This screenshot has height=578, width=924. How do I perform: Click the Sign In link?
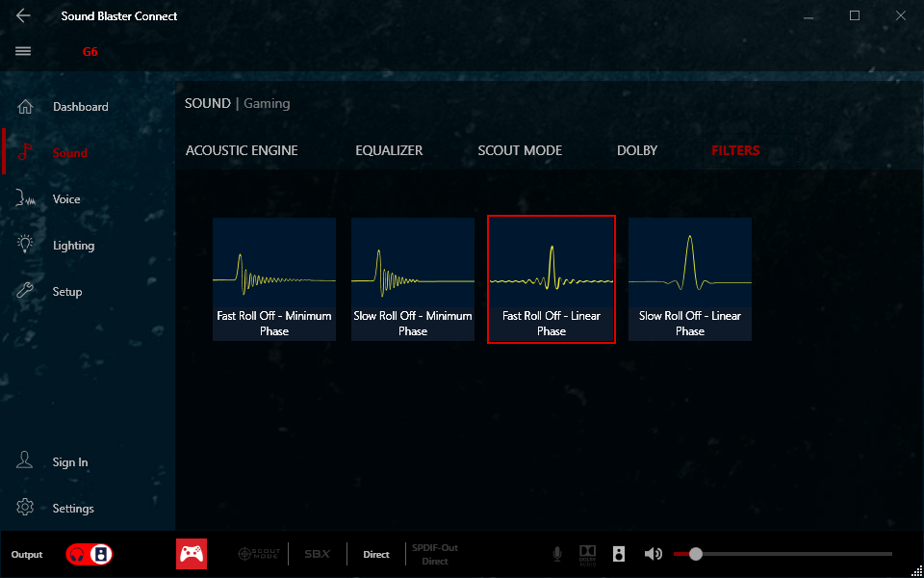click(x=70, y=461)
